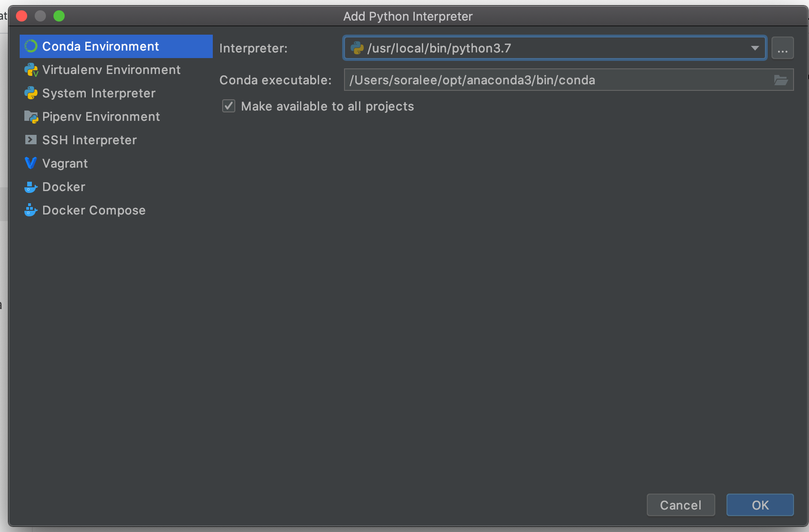This screenshot has height=532, width=809.
Task: Open the interpreter browse ellipsis button
Action: coord(782,48)
